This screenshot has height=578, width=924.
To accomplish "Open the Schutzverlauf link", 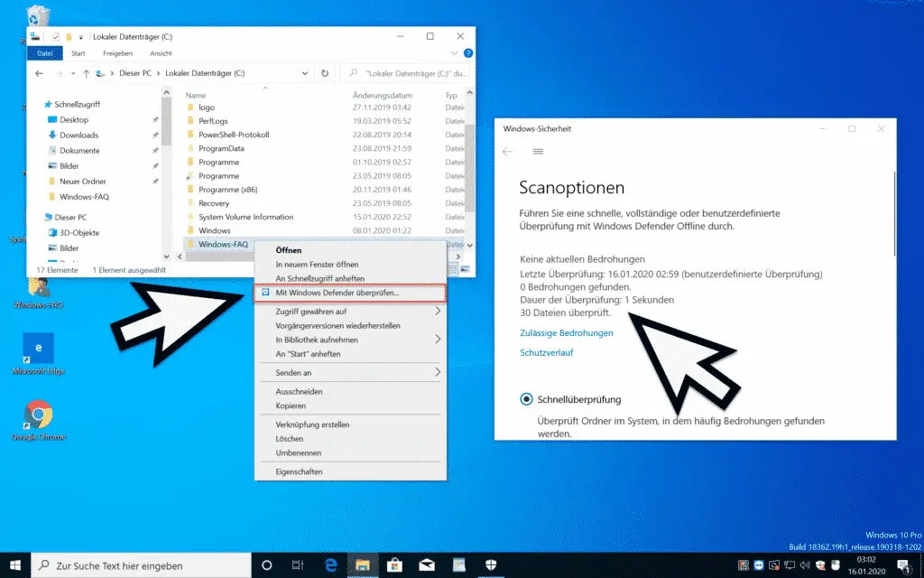I will 546,353.
